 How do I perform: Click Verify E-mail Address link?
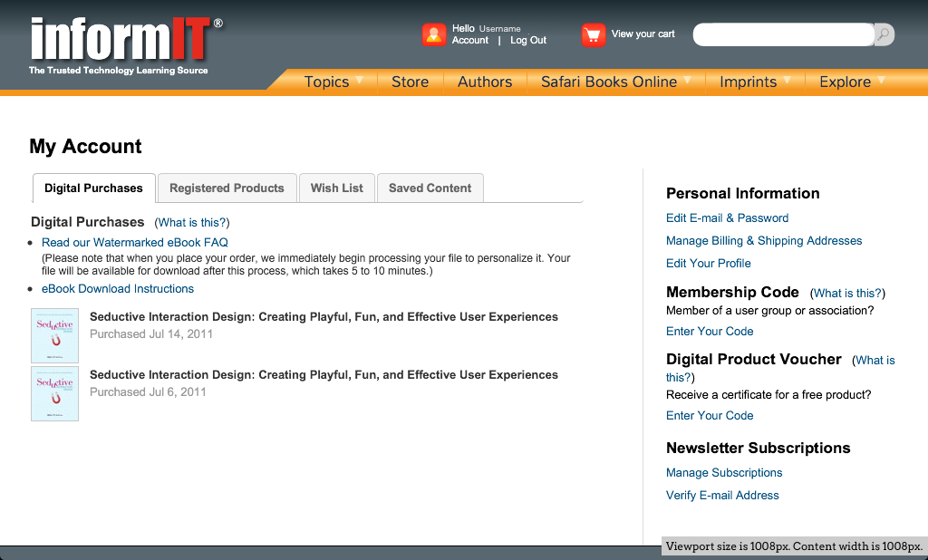point(722,496)
